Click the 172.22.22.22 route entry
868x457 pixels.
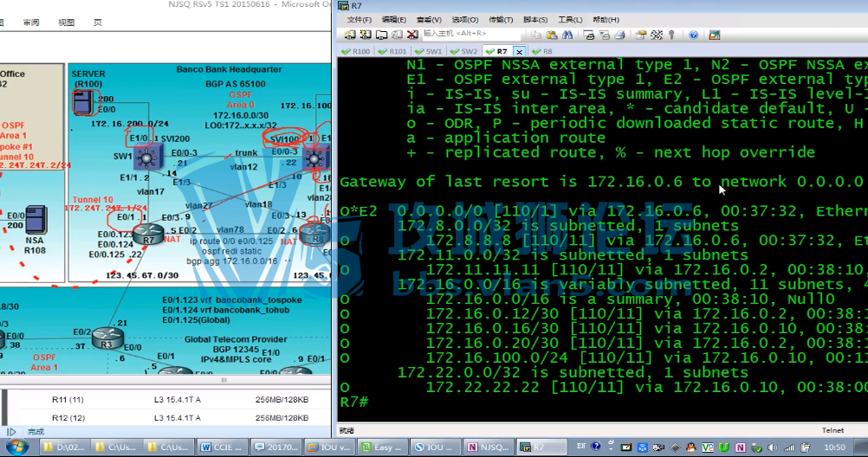point(604,387)
